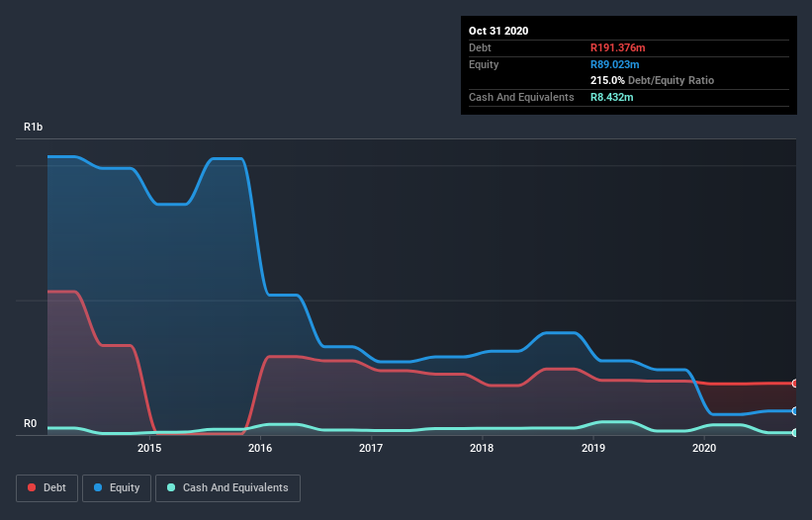
Task: Click the R191.376m debt value
Action: click(618, 48)
